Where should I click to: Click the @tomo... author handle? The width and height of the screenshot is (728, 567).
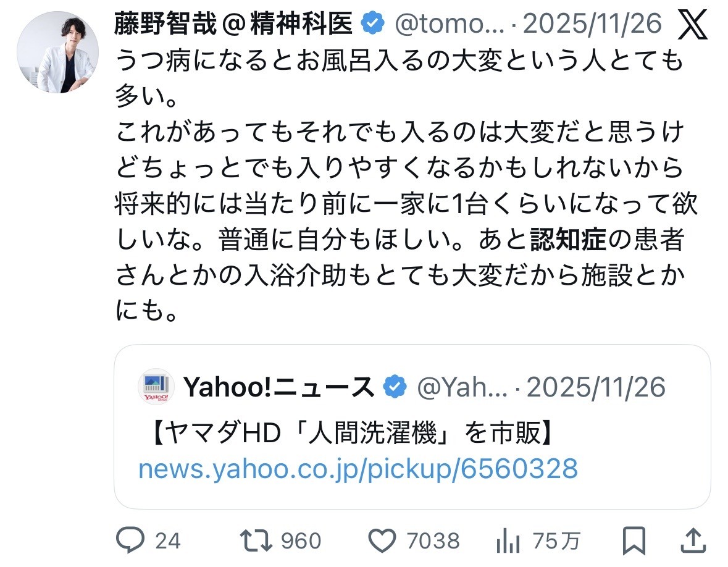pos(450,24)
